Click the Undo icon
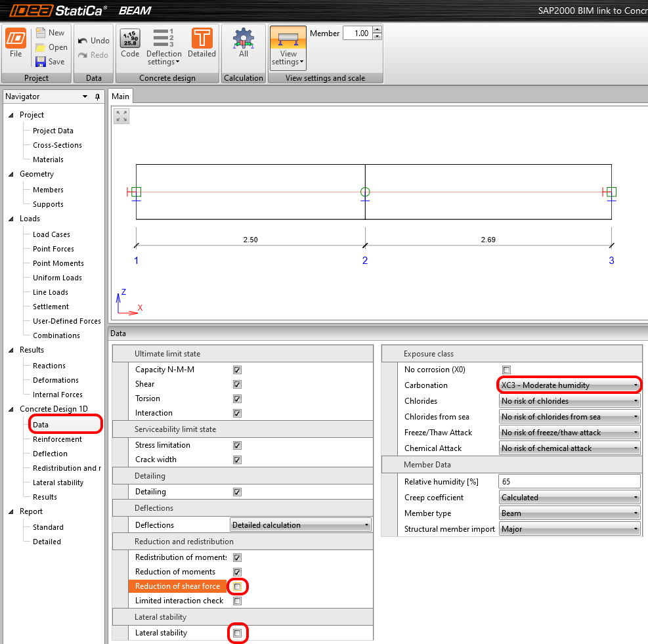Image resolution: width=648 pixels, height=644 pixels. [x=93, y=40]
